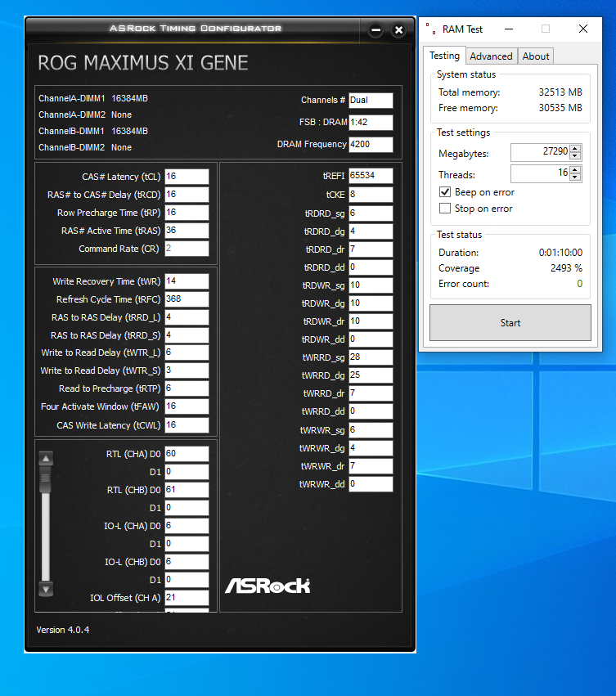
Task: Click the ROG MAXIMUS XI GENE title
Action: pyautogui.click(x=143, y=63)
